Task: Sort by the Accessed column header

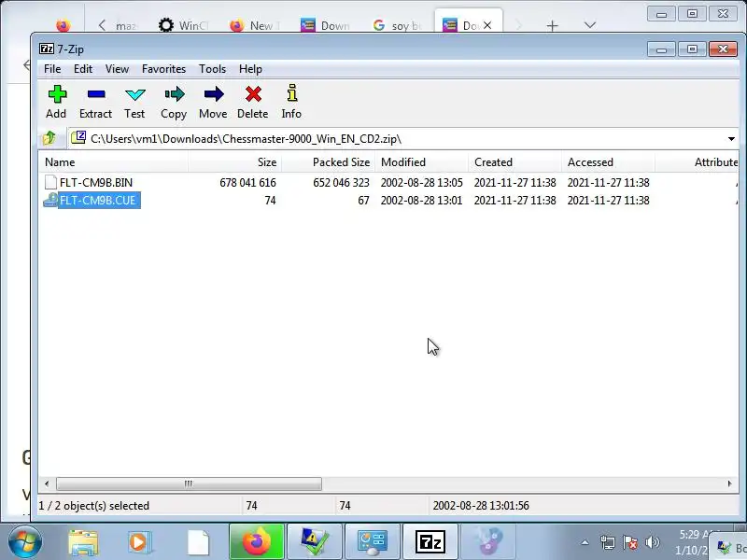Action: [608, 162]
